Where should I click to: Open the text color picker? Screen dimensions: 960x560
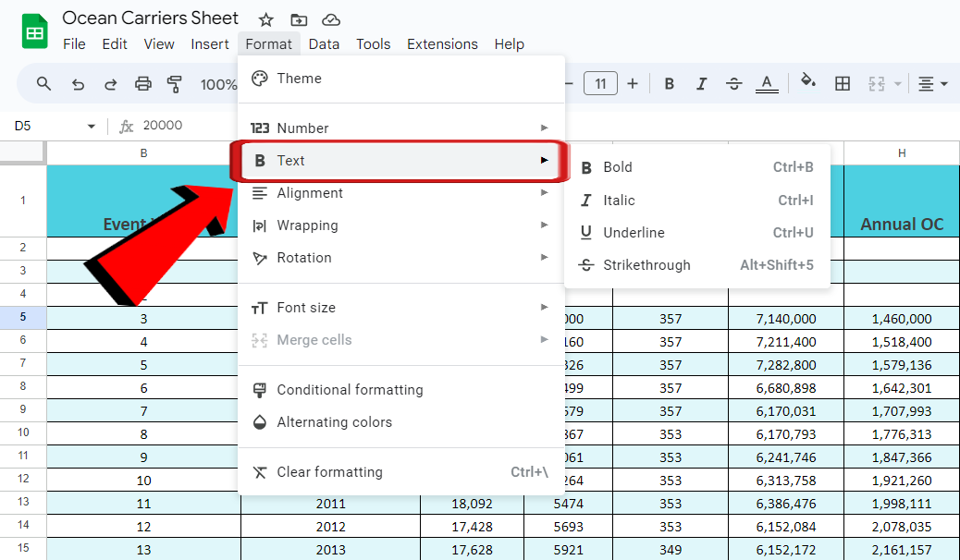pos(767,83)
